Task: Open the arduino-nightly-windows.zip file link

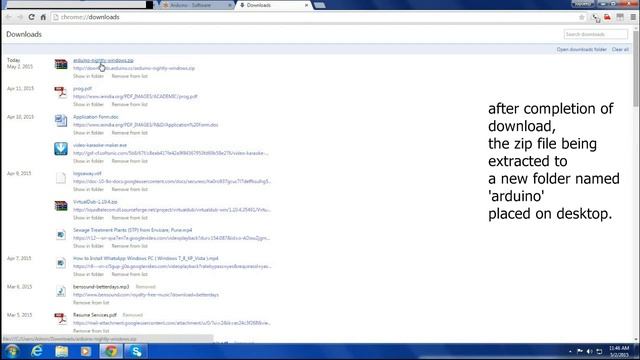Action: point(103,60)
